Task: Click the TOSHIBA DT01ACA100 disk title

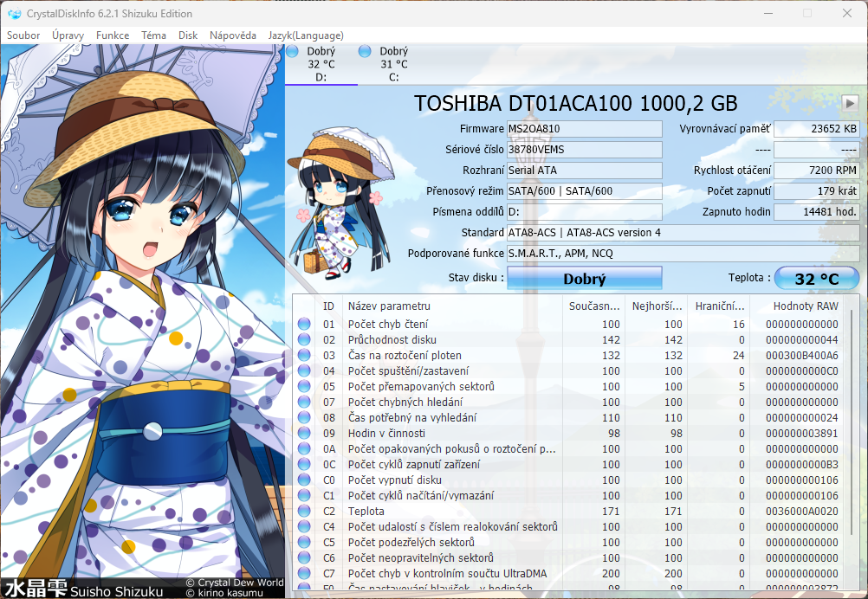Action: [x=576, y=103]
